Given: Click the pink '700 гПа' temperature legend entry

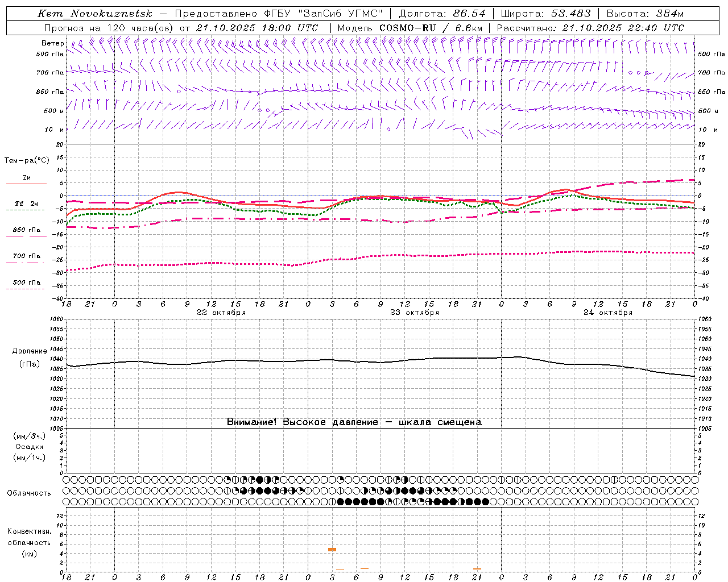Looking at the screenshot, I should point(27,256).
